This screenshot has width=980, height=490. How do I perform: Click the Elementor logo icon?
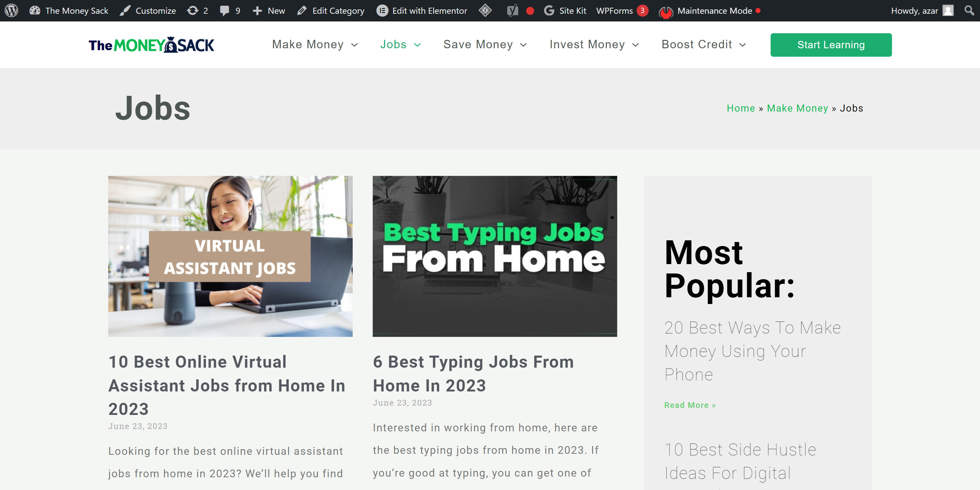[382, 10]
